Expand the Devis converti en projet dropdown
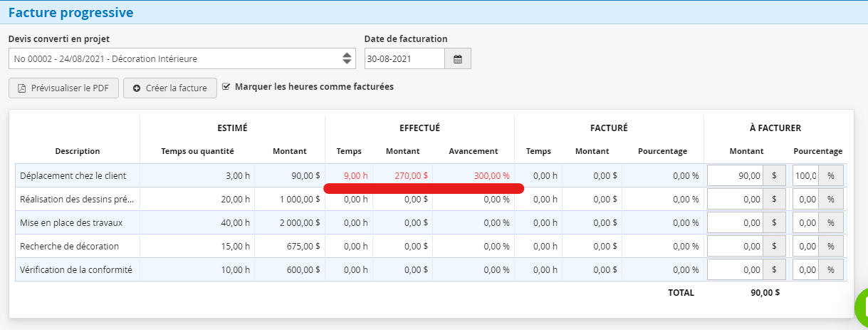 [182, 58]
